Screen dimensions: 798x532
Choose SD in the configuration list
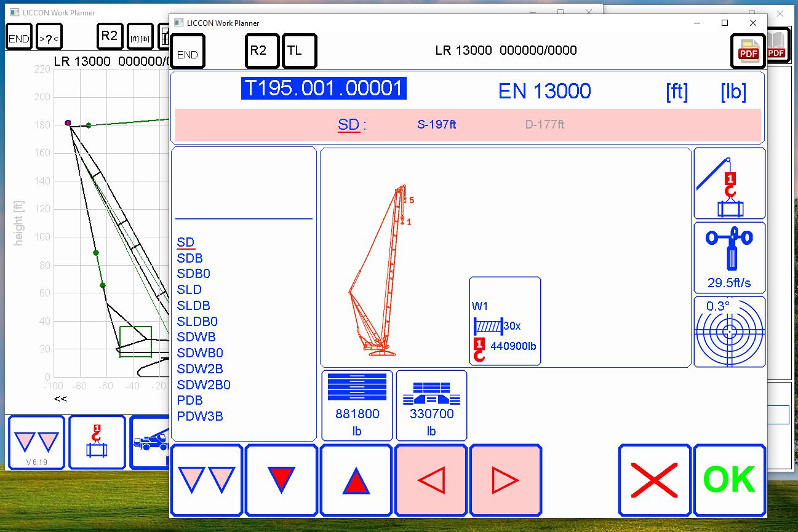tap(186, 242)
